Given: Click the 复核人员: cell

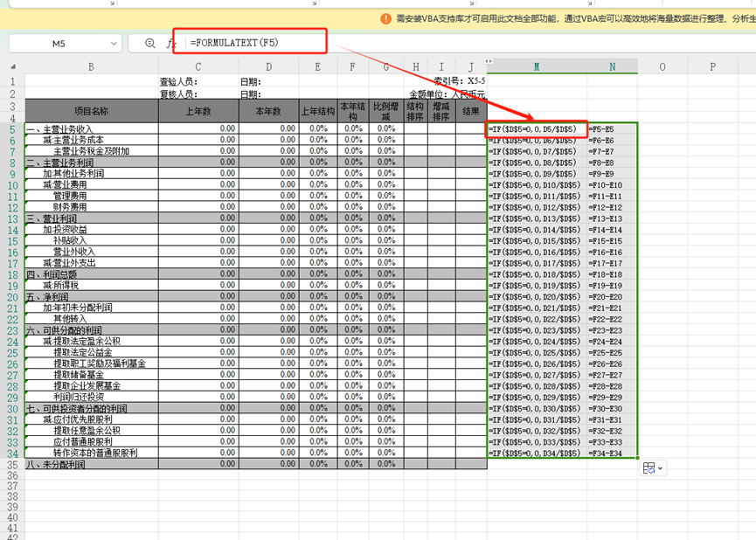Looking at the screenshot, I should pos(198,93).
